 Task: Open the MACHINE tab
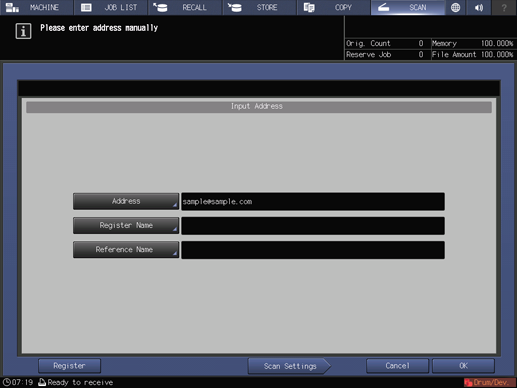[x=36, y=7]
